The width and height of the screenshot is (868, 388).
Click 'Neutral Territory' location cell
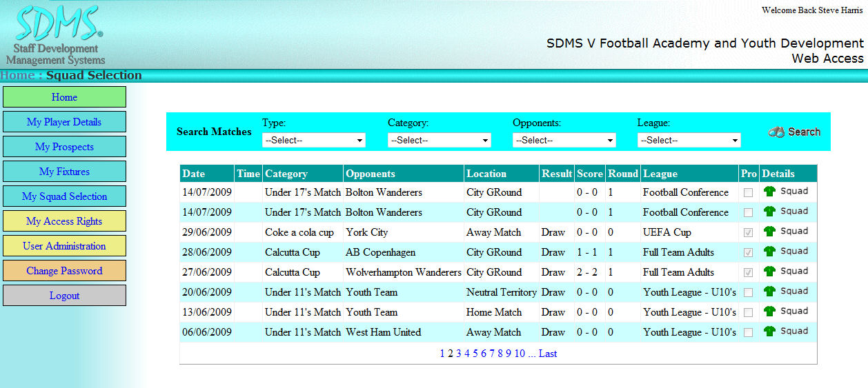(502, 292)
